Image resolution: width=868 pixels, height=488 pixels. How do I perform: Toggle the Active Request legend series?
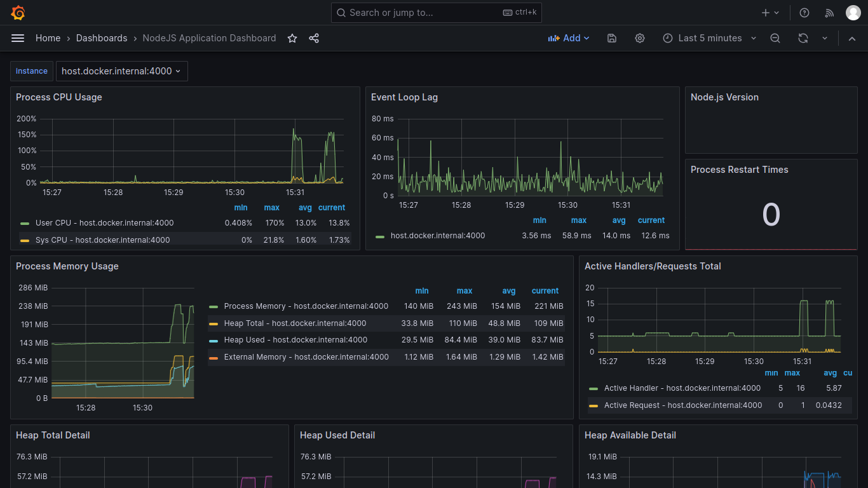(x=683, y=405)
